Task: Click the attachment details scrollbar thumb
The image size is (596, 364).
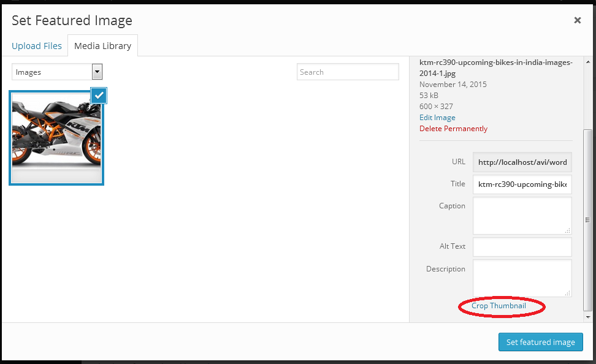Action: [587, 220]
